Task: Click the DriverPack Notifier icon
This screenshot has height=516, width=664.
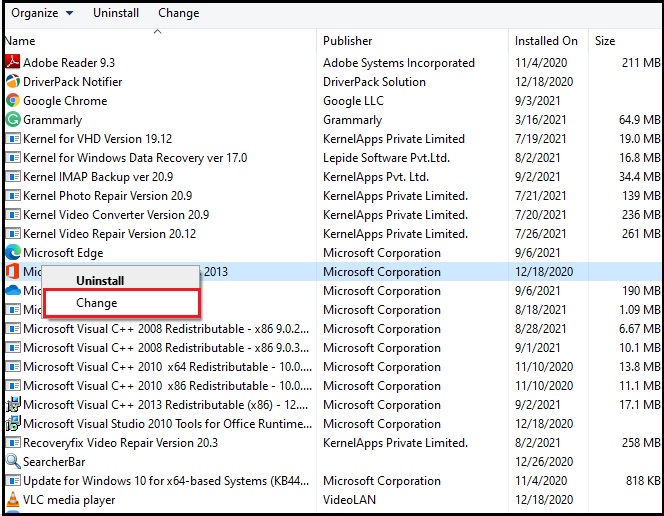Action: pos(13,82)
